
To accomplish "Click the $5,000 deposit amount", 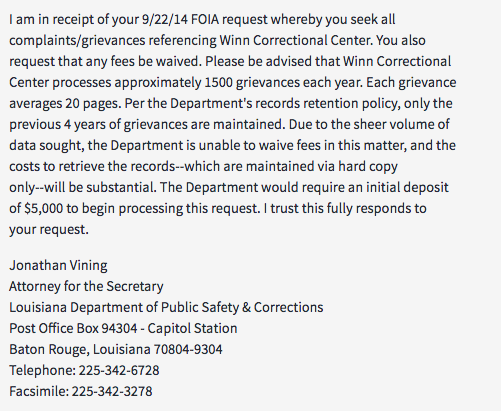I will [x=43, y=209].
